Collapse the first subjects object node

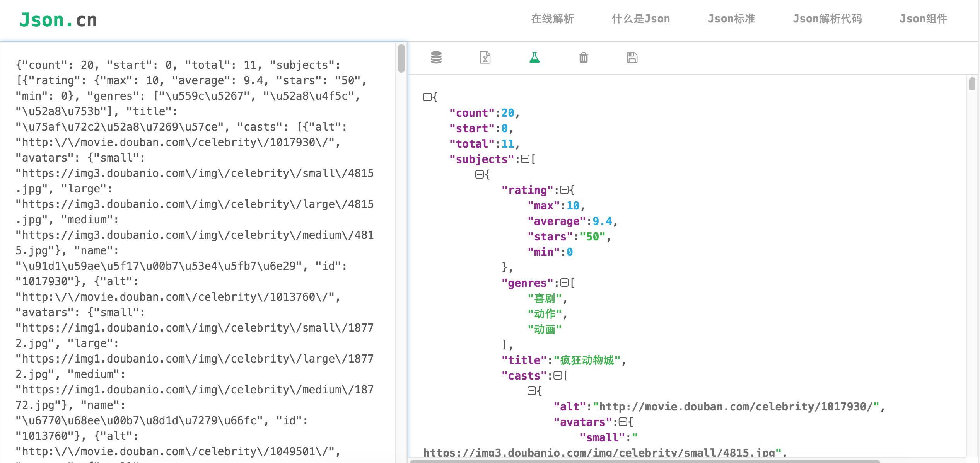click(x=480, y=174)
